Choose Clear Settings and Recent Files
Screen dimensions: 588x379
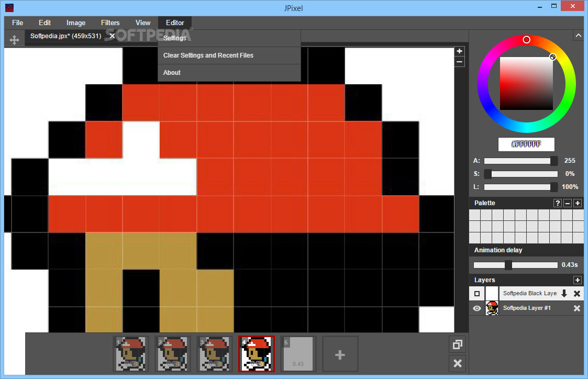pos(229,55)
